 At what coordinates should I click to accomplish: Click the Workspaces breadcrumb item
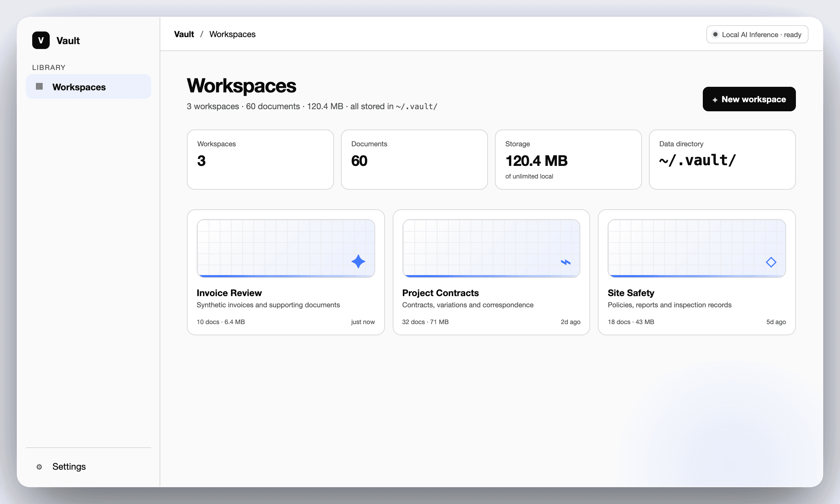pos(232,34)
